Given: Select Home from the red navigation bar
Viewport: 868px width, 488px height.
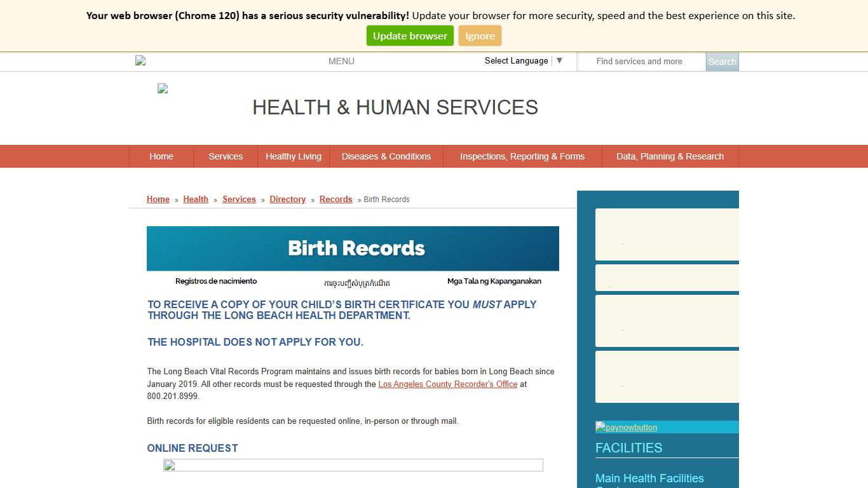Looking at the screenshot, I should (161, 156).
